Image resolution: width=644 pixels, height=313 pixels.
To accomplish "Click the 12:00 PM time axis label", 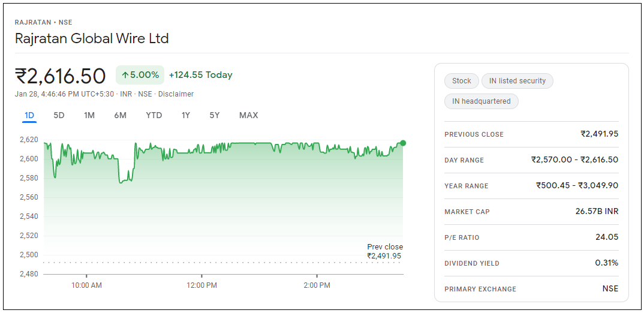I will 201,285.
